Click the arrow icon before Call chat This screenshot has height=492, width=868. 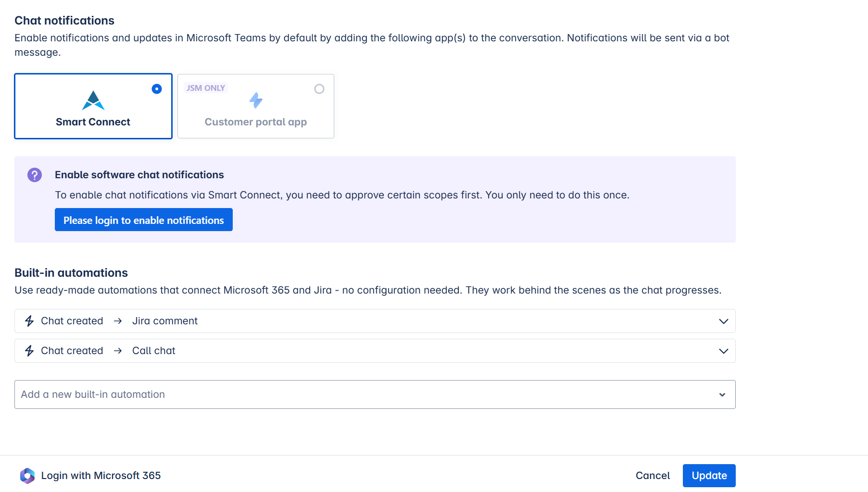pos(118,351)
